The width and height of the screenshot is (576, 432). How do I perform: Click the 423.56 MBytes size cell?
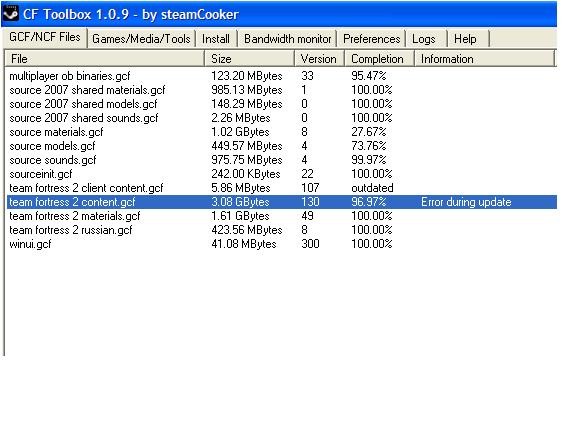coord(246,230)
